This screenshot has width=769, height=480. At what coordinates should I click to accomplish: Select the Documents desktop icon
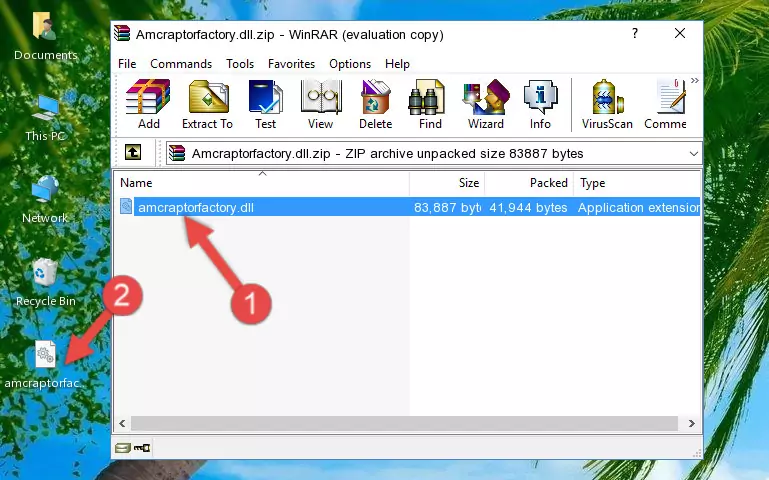tap(46, 37)
